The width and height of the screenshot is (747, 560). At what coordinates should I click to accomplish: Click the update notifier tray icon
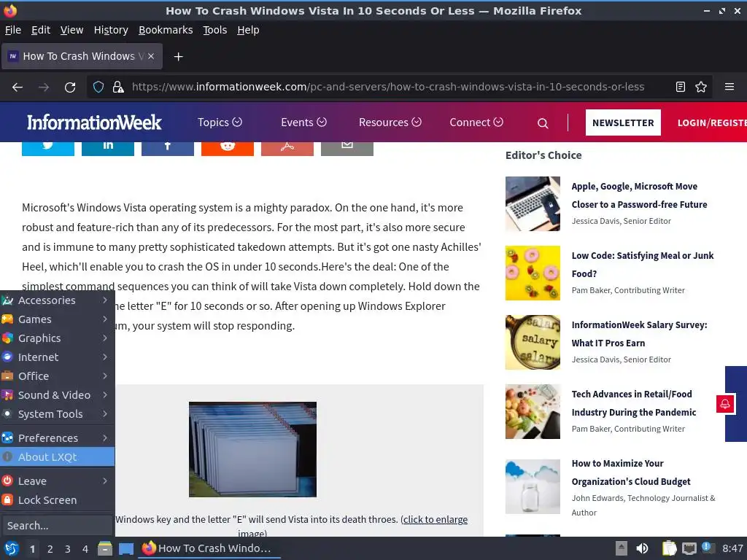tap(708, 548)
